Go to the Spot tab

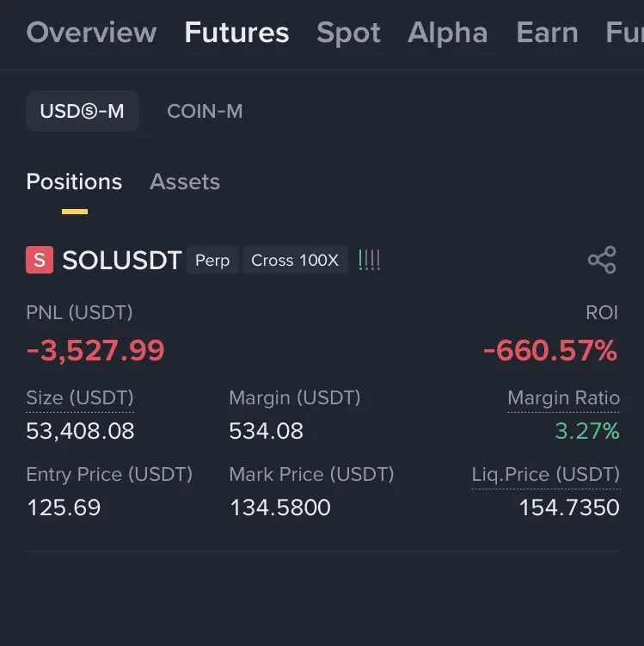[348, 33]
